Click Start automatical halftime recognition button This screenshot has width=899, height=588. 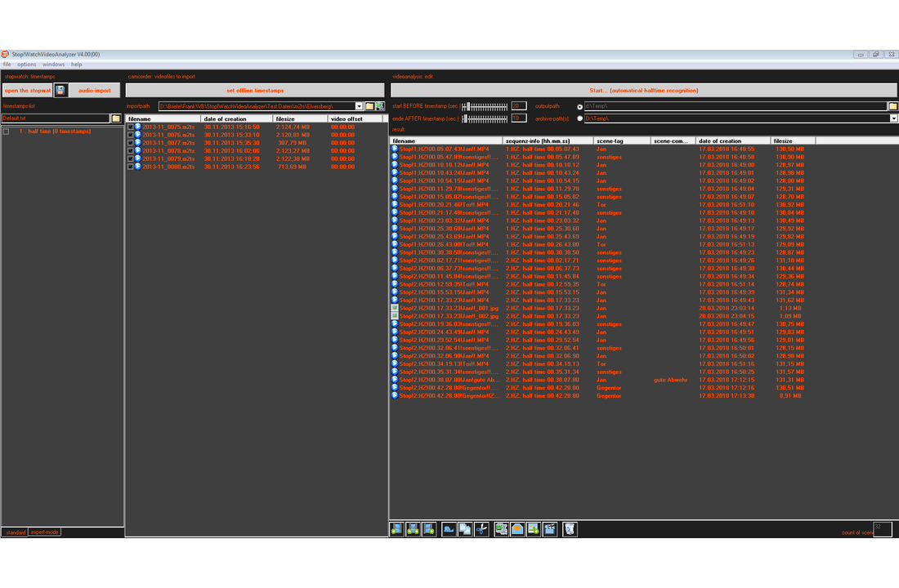click(x=644, y=91)
